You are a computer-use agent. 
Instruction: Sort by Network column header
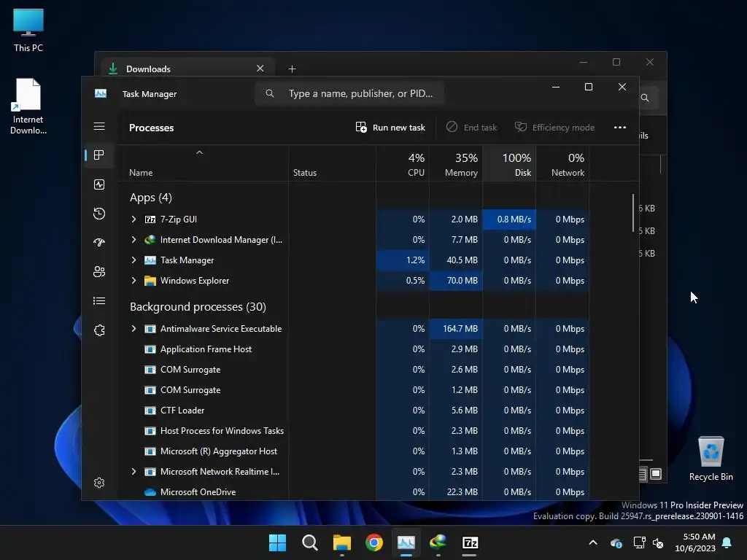(x=563, y=164)
